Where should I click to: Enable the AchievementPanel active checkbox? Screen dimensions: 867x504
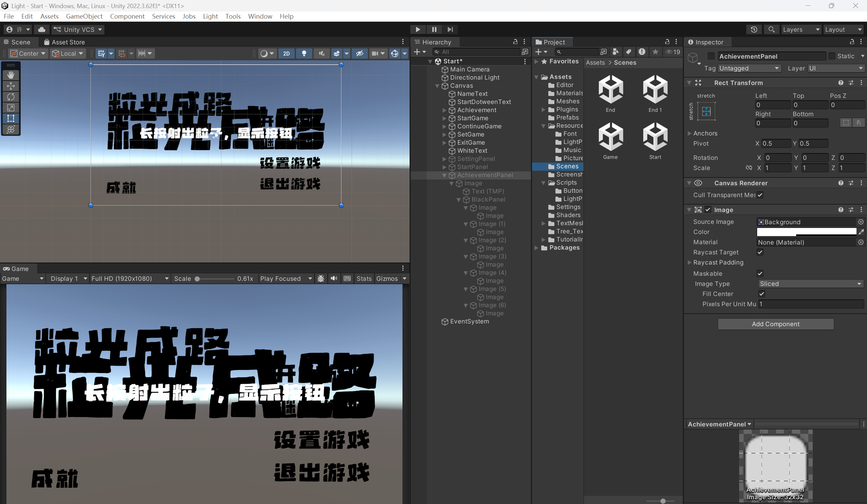coord(711,56)
